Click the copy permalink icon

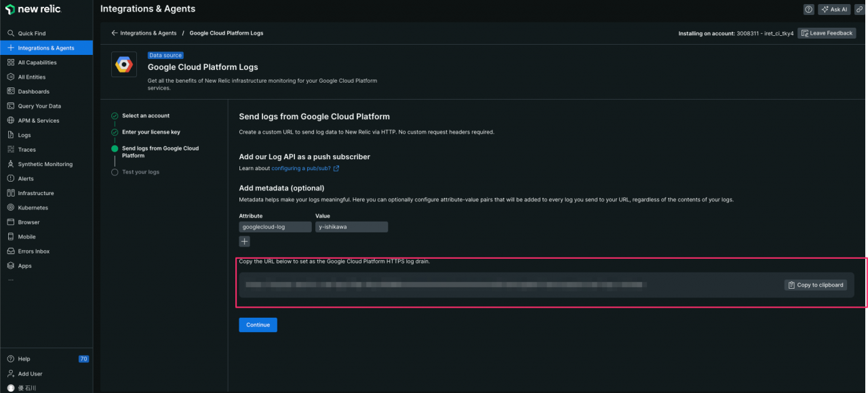860,9
